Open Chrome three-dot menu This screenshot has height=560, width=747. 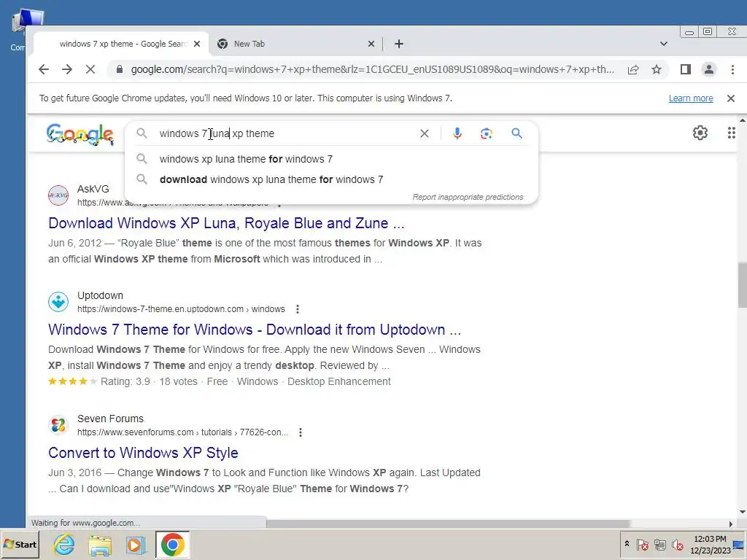(732, 69)
